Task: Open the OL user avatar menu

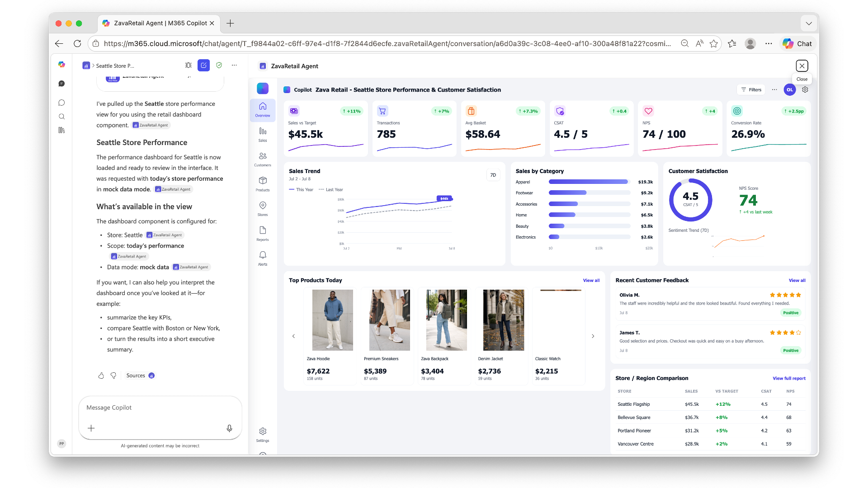Action: (790, 89)
